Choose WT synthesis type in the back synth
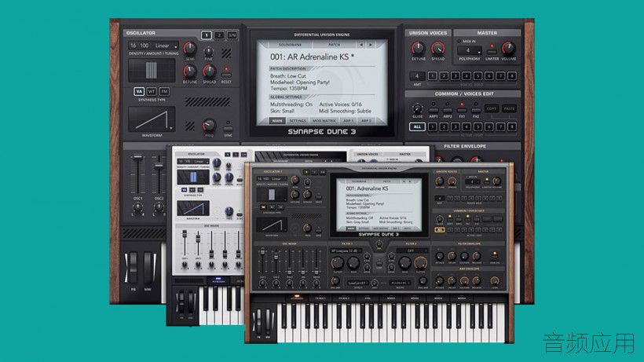 coord(152,92)
